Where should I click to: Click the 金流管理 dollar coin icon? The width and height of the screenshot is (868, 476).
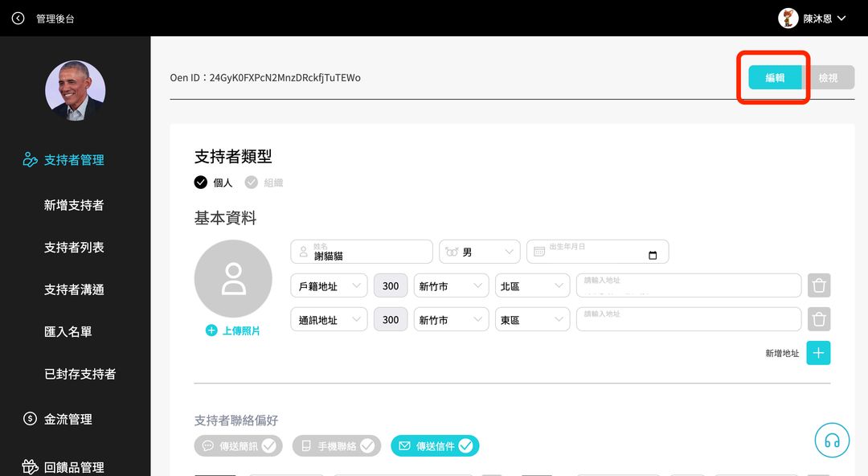pyautogui.click(x=30, y=418)
